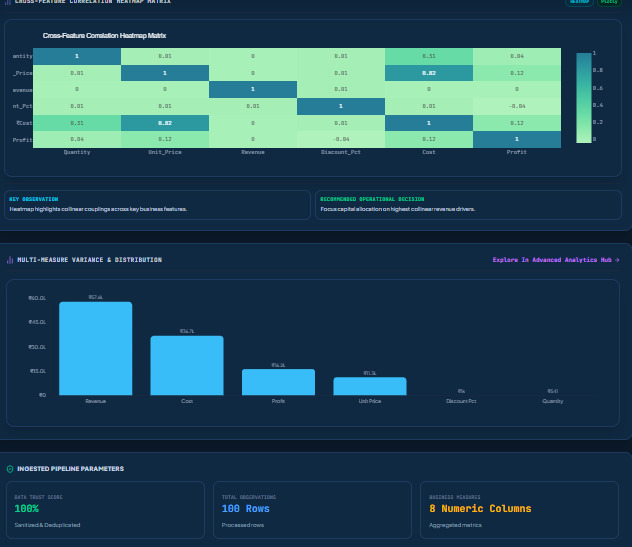Select the Key Observation card
Image resolution: width=632 pixels, height=547 pixels.
(157, 205)
